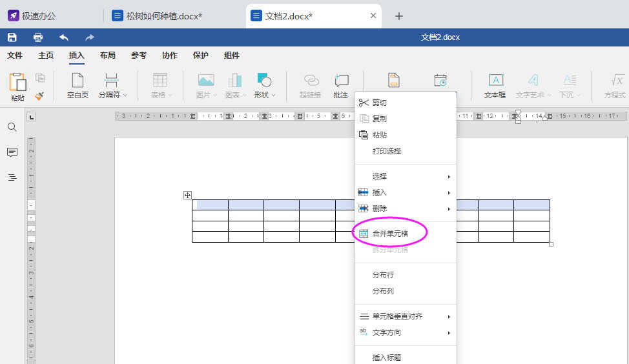Open the 极速办公 home tab
The width and height of the screenshot is (629, 364).
pyautogui.click(x=32, y=16)
